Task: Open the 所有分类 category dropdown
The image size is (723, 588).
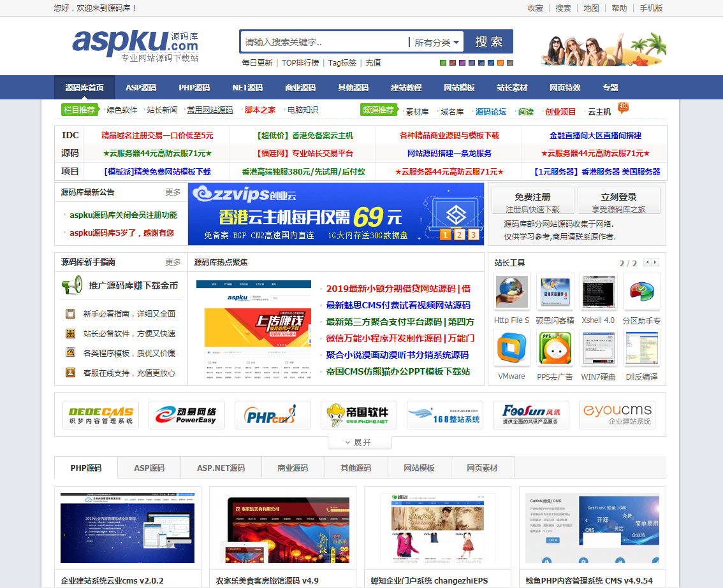Action: point(437,43)
